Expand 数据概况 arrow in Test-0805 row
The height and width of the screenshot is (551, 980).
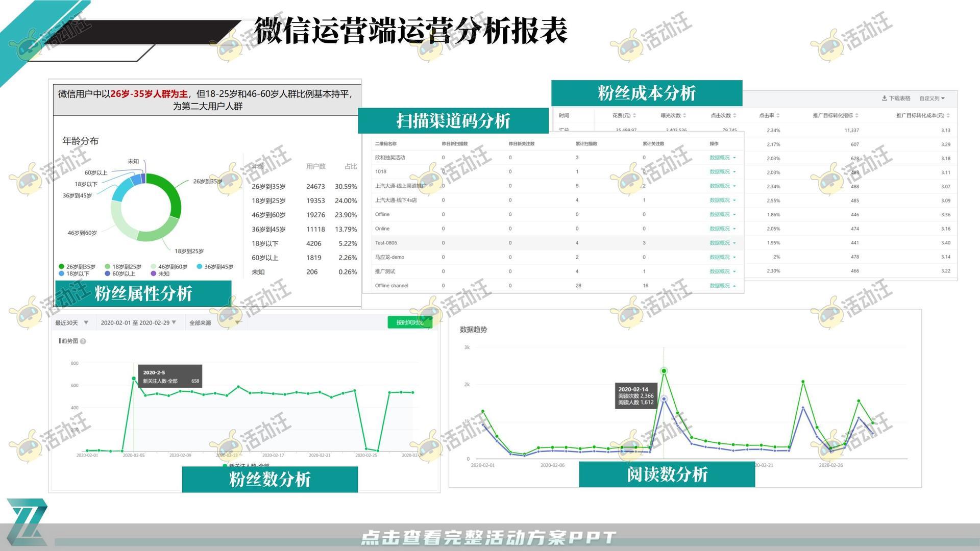(x=734, y=243)
